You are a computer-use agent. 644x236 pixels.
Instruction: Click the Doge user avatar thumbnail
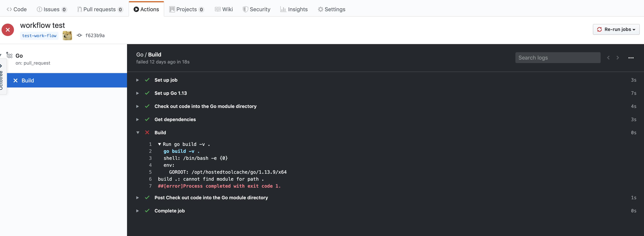[x=67, y=35]
